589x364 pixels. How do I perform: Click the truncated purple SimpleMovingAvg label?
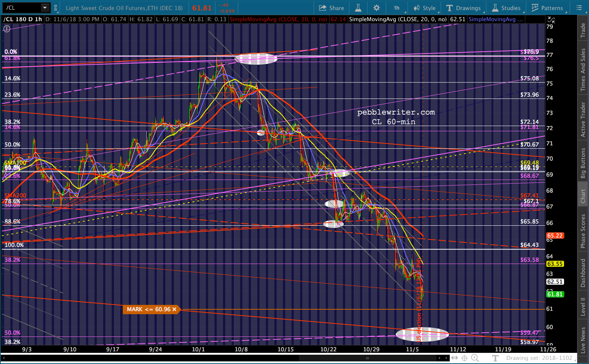click(496, 19)
